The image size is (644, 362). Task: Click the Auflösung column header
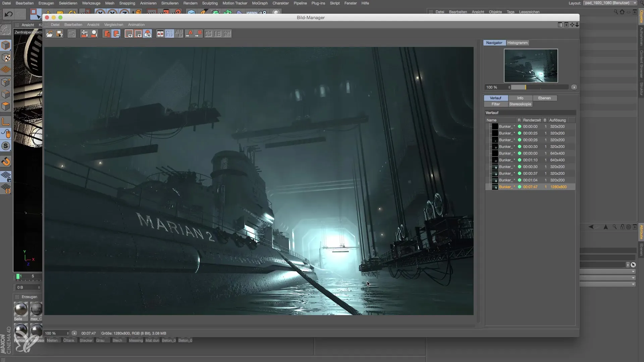coord(557,120)
